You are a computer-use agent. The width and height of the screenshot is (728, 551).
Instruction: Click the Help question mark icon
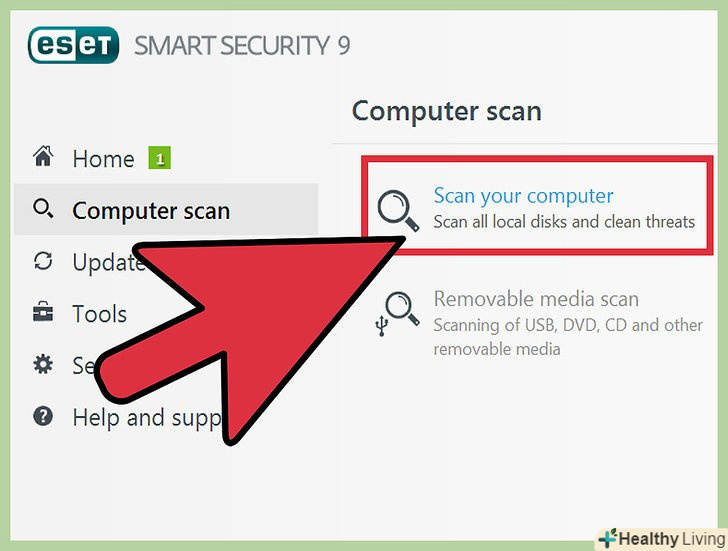(43, 416)
